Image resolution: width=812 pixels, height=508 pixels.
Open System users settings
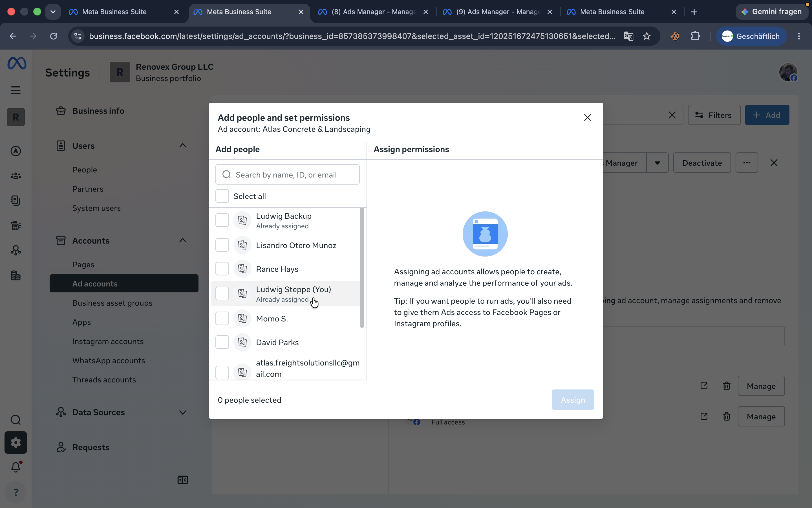(x=96, y=208)
